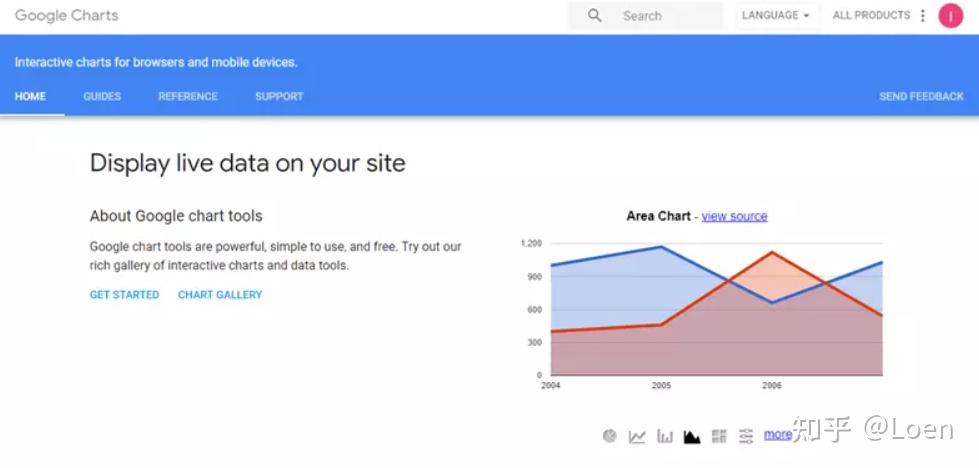This screenshot has width=979, height=468.
Task: Click the search magnifier icon
Action: coord(595,16)
